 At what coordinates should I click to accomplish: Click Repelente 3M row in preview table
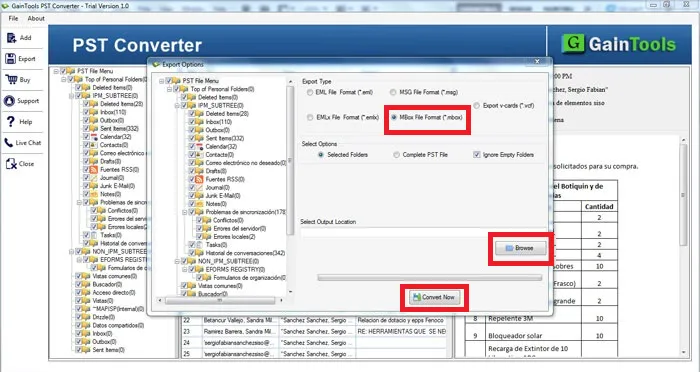point(541,318)
